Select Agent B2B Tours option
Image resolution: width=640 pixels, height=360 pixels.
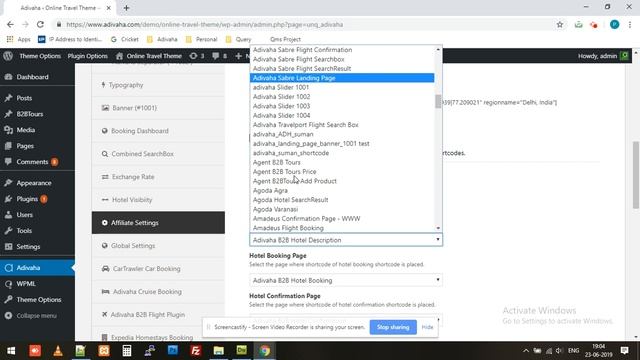pos(342,162)
